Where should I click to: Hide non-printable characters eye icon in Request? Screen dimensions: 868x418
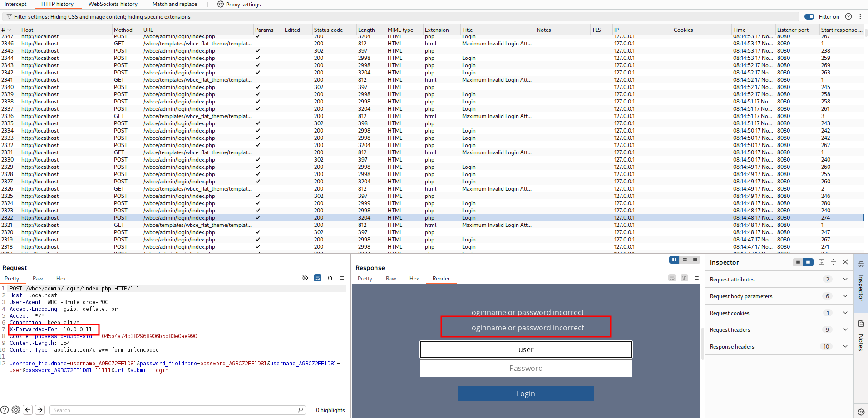(305, 278)
